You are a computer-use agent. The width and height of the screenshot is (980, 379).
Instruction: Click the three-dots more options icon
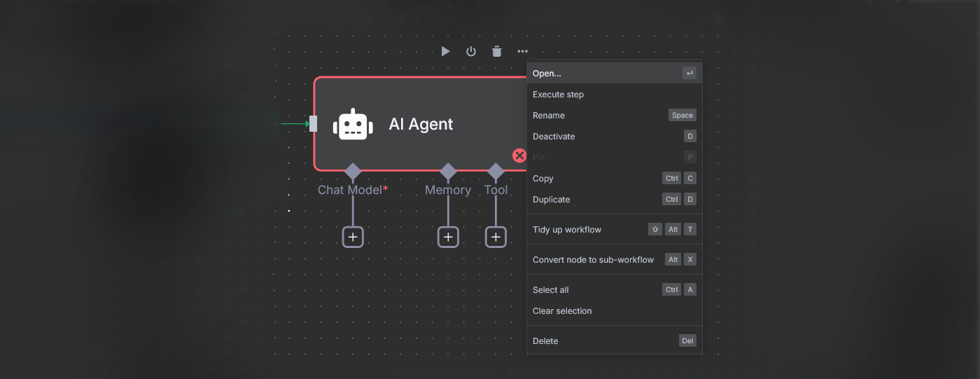pyautogui.click(x=523, y=51)
